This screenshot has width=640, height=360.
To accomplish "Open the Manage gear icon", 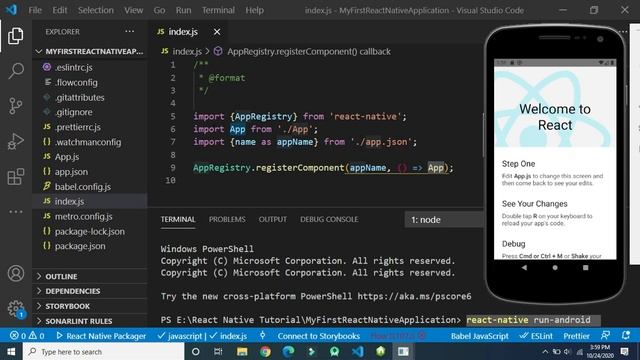I will [16, 309].
